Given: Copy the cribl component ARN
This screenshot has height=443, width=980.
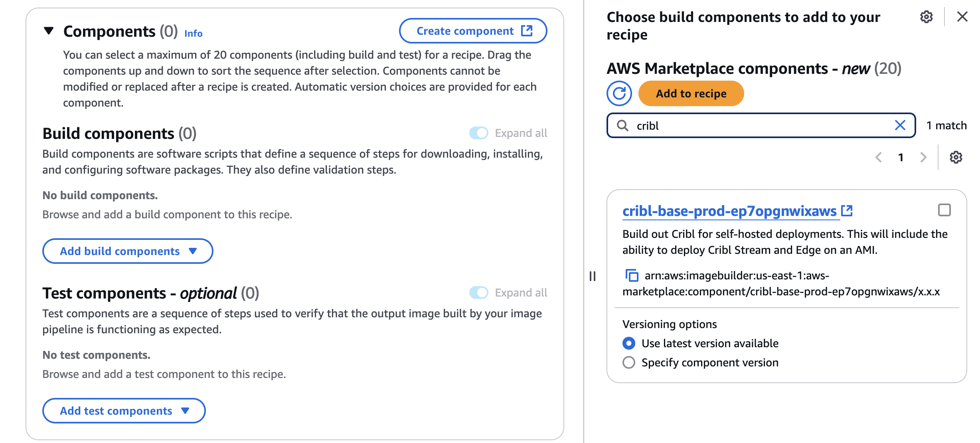Looking at the screenshot, I should pos(632,275).
